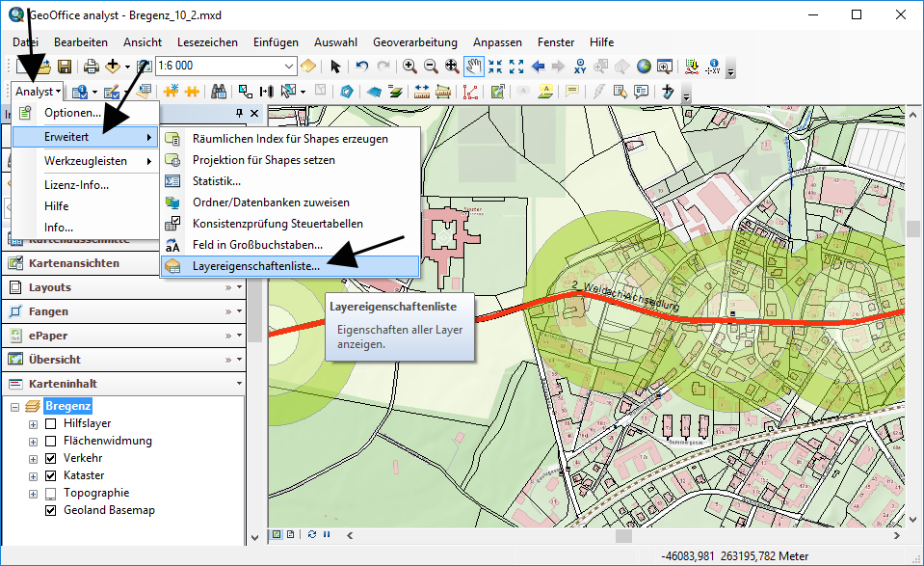Go back to previous extent arrow
Image resolution: width=924 pixels, height=566 pixels.
tap(538, 67)
